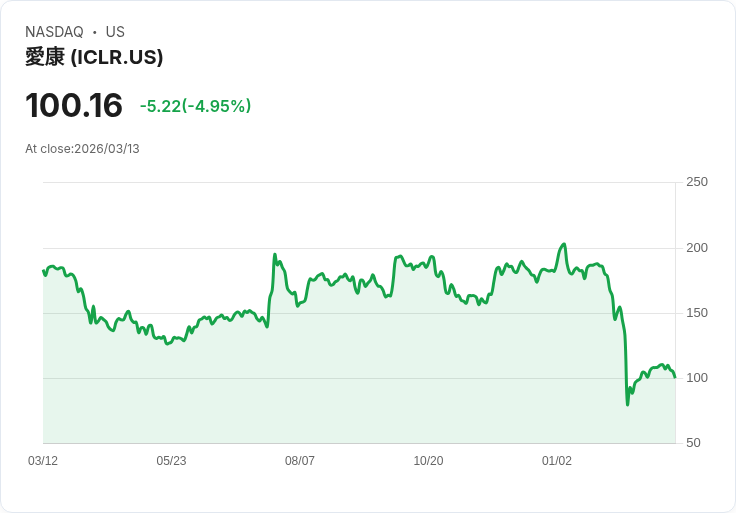Click the At close 2026/03/13 timestamp
The width and height of the screenshot is (736, 513).
tap(82, 149)
